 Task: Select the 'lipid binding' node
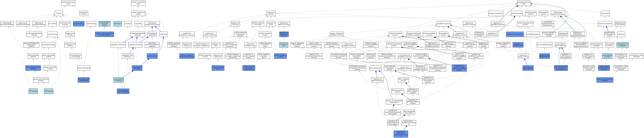pos(91,24)
